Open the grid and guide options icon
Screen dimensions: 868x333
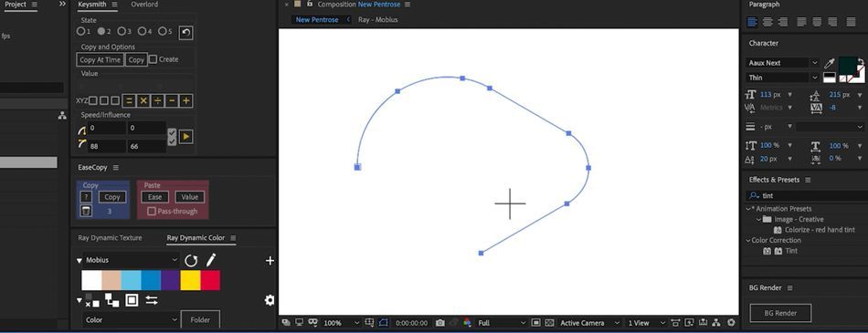[x=369, y=322]
